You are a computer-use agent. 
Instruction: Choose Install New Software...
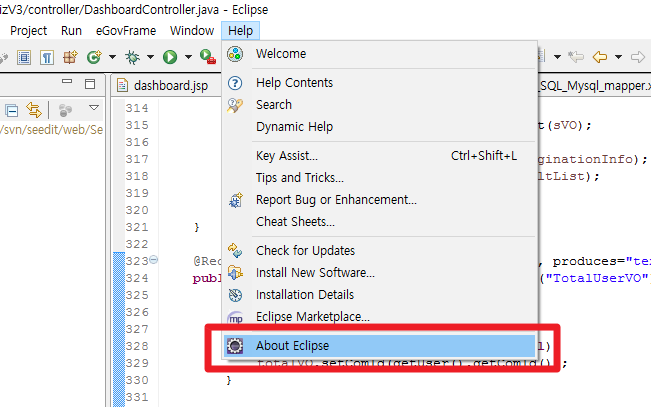379,273
